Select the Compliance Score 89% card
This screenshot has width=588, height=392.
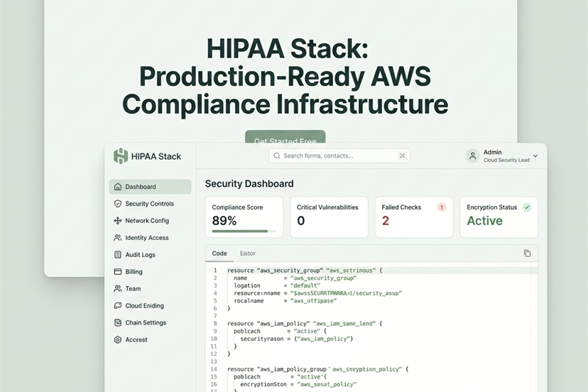click(x=244, y=217)
